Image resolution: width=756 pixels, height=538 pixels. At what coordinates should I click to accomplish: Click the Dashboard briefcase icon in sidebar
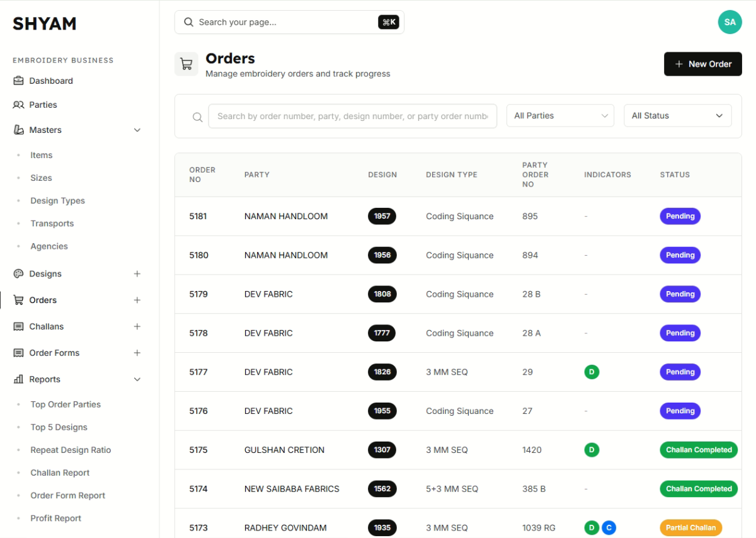[x=18, y=81]
